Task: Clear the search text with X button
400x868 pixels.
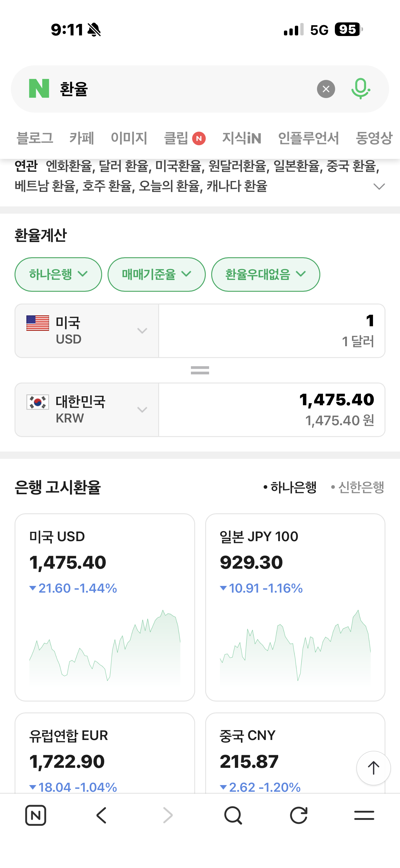Action: (x=326, y=89)
